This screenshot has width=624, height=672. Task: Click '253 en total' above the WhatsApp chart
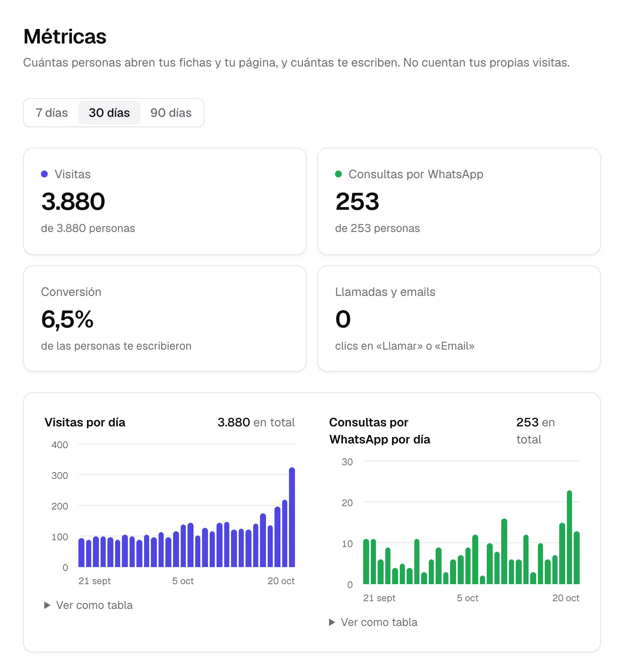535,431
